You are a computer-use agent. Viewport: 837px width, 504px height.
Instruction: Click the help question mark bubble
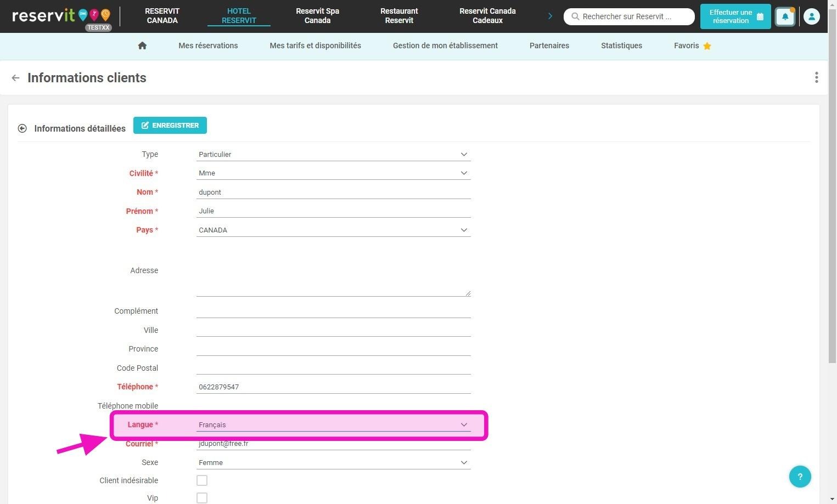coord(800,476)
